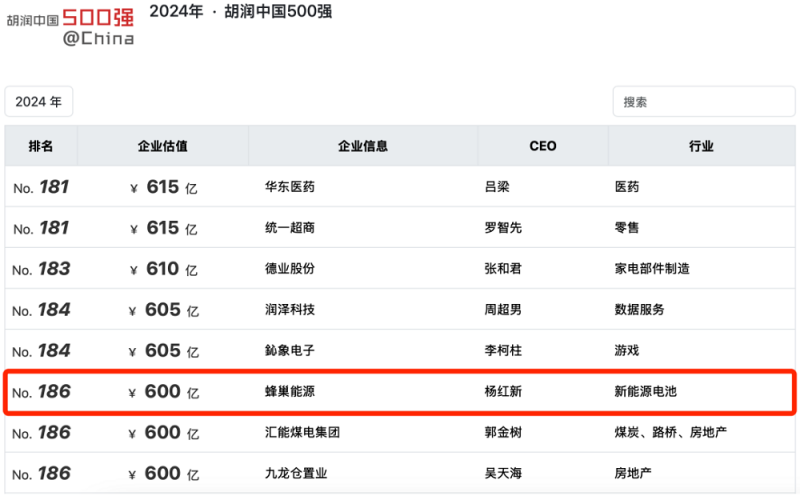The image size is (800, 496).
Task: Select company name 汇能煤电集团
Action: click(x=302, y=432)
